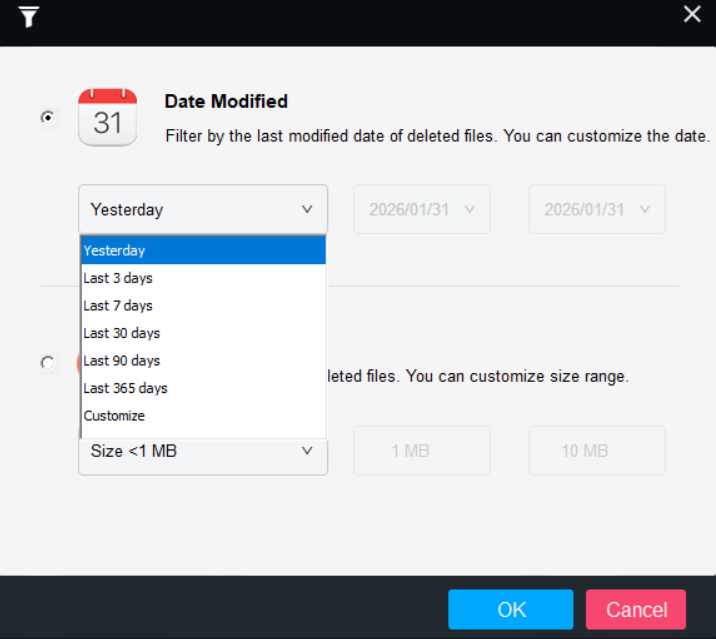Open the Size <1 MB dropdown
This screenshot has height=639, width=716.
tap(203, 451)
